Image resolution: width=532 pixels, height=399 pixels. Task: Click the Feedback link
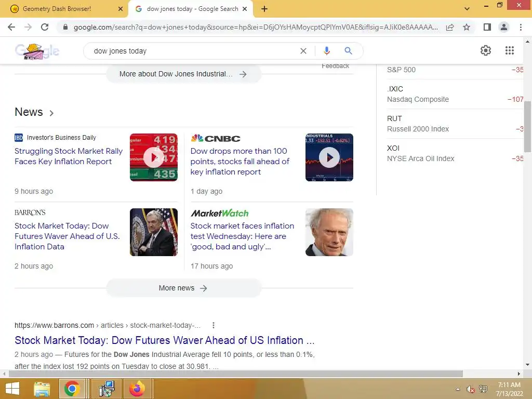[x=335, y=66]
